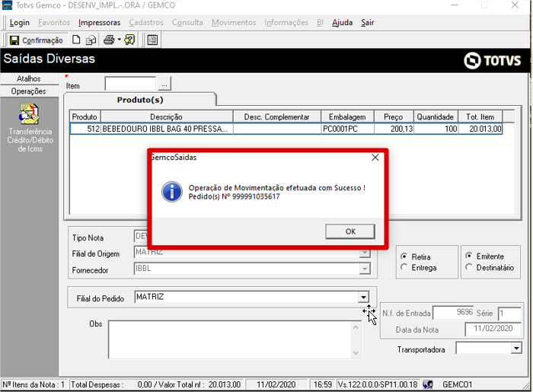533x392 pixels.
Task: Open the Transportadora dropdown
Action: (x=516, y=349)
